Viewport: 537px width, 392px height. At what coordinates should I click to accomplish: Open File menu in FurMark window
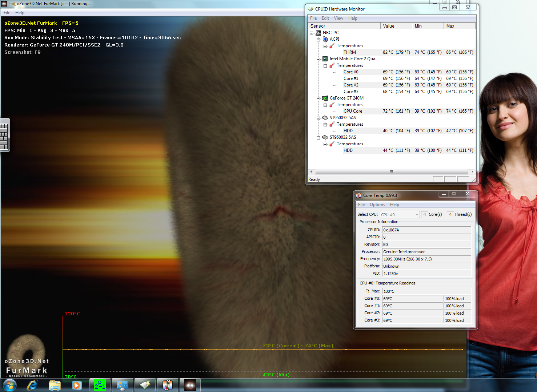(7, 13)
